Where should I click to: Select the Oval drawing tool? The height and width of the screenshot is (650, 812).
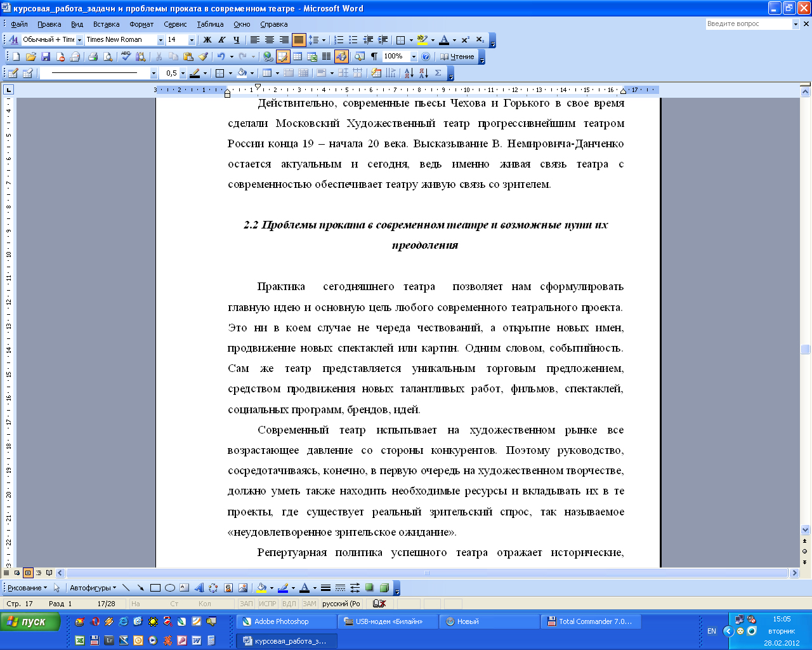169,588
